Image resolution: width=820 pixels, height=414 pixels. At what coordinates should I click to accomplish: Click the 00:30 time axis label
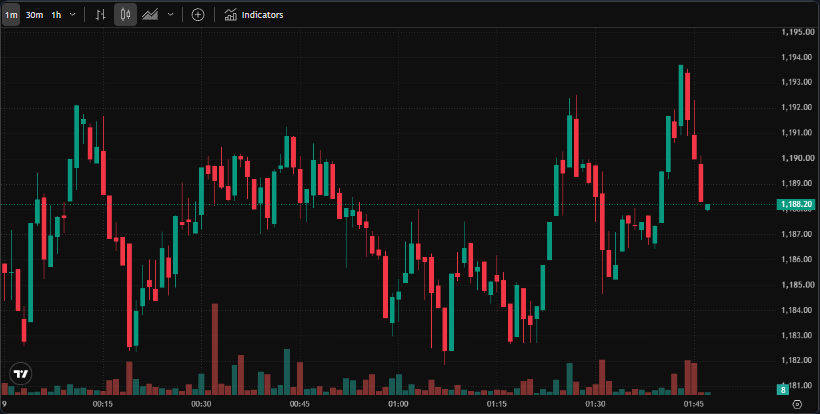pos(201,404)
